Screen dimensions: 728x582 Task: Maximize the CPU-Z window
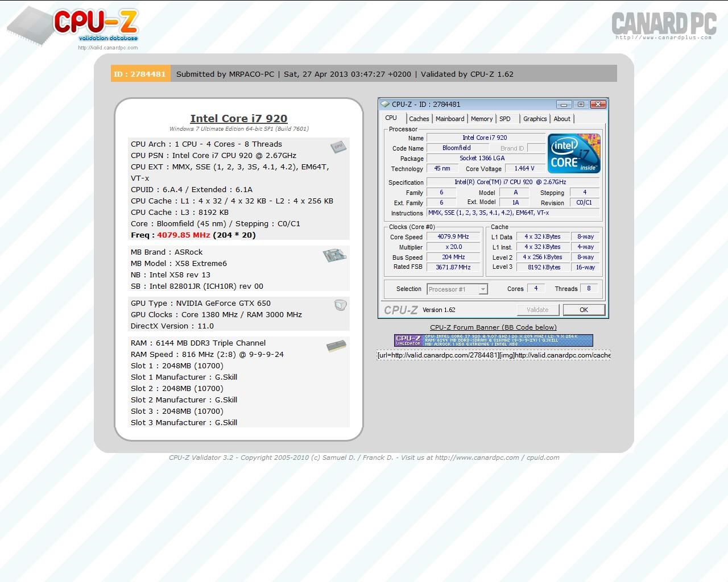coord(581,105)
